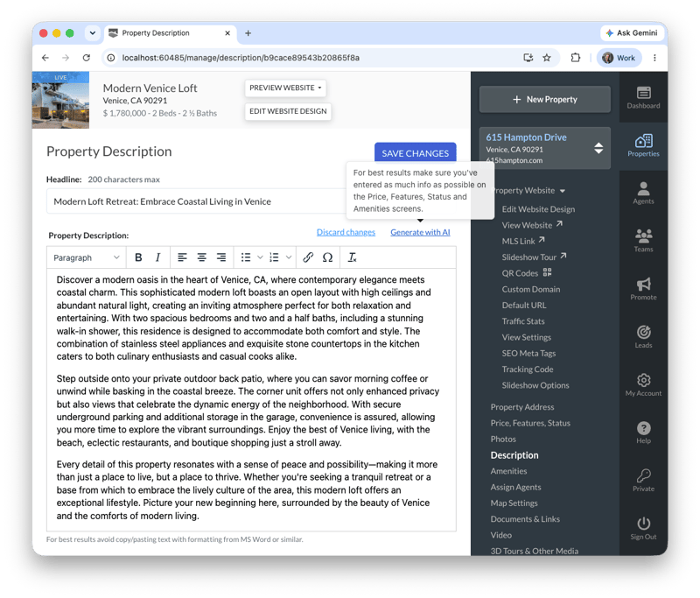Open Custom Domain settings
700x598 pixels.
point(531,290)
